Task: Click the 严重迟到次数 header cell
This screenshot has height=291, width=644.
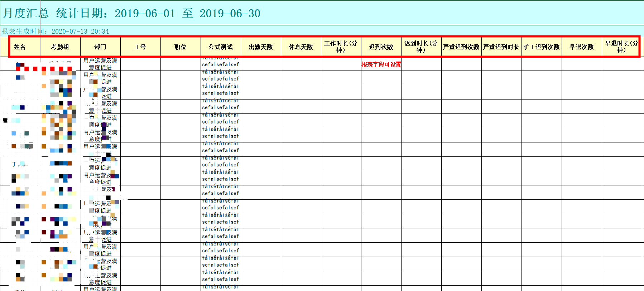Action: coord(461,47)
